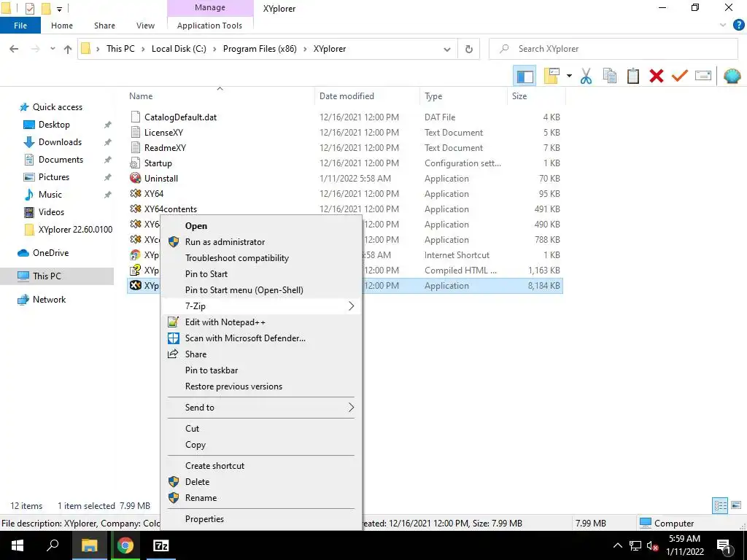The image size is (747, 560).
Task: Click the red X Delete toolbar icon
Action: [656, 76]
